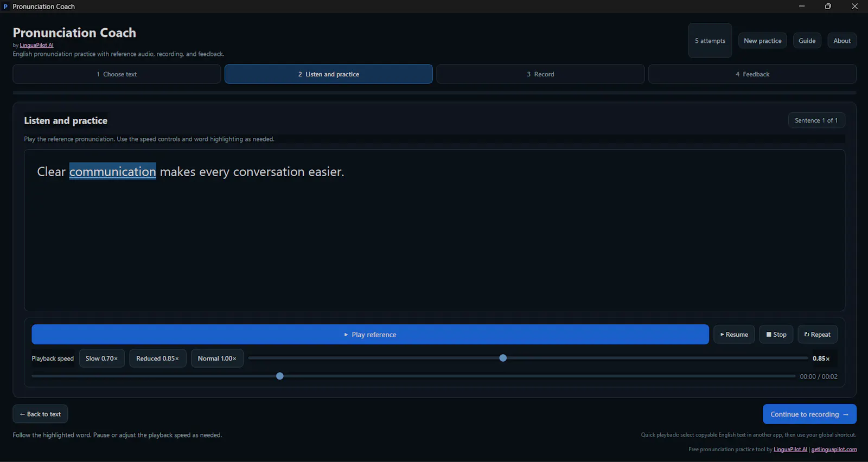Minimize the Pronunciation Coach window
Image resolution: width=868 pixels, height=462 pixels.
(802, 7)
